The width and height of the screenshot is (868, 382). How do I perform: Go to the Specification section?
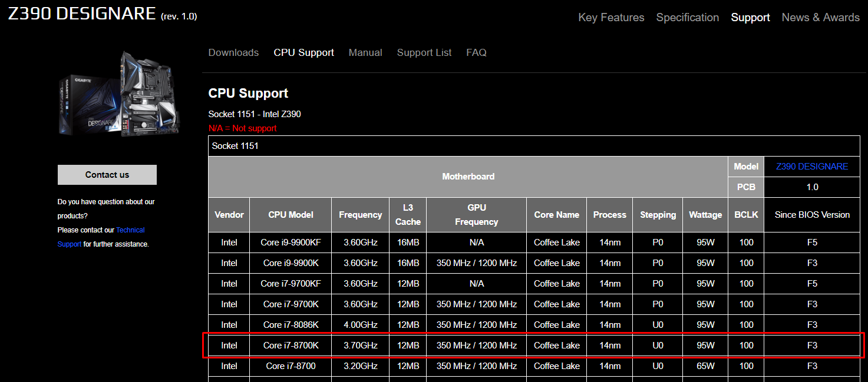coord(688,18)
